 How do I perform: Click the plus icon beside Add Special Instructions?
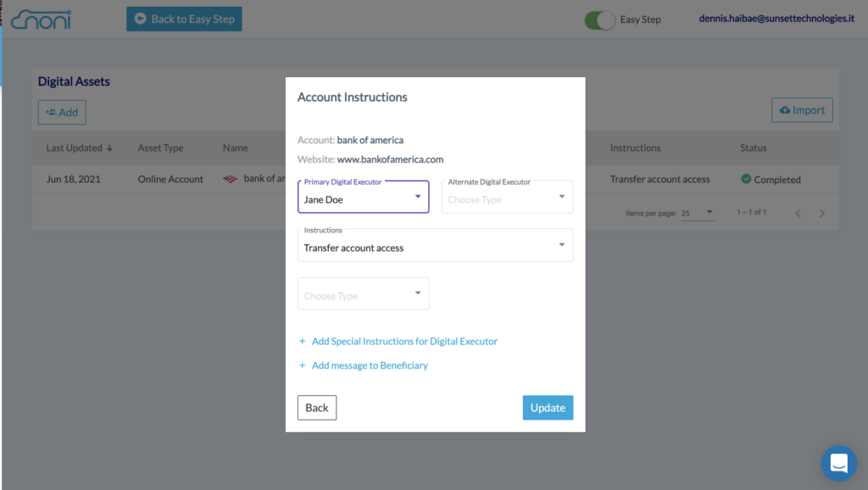303,341
